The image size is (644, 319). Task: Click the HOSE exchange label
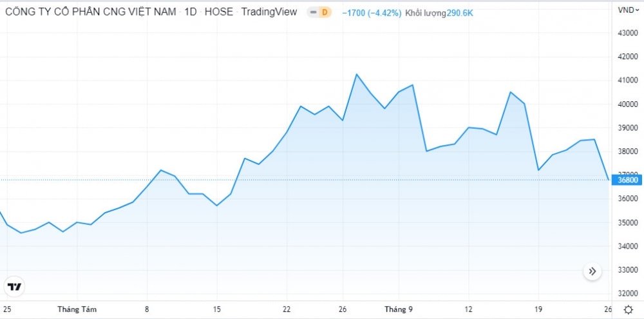tap(218, 12)
